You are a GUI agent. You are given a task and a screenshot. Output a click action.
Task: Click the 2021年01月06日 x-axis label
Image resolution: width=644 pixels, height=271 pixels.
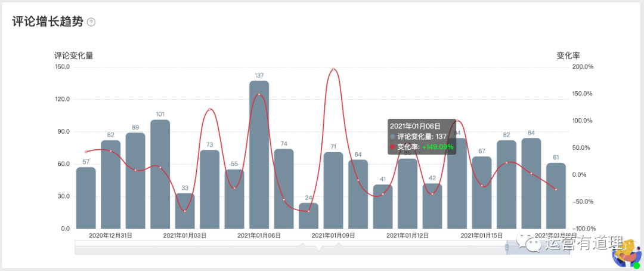click(259, 235)
